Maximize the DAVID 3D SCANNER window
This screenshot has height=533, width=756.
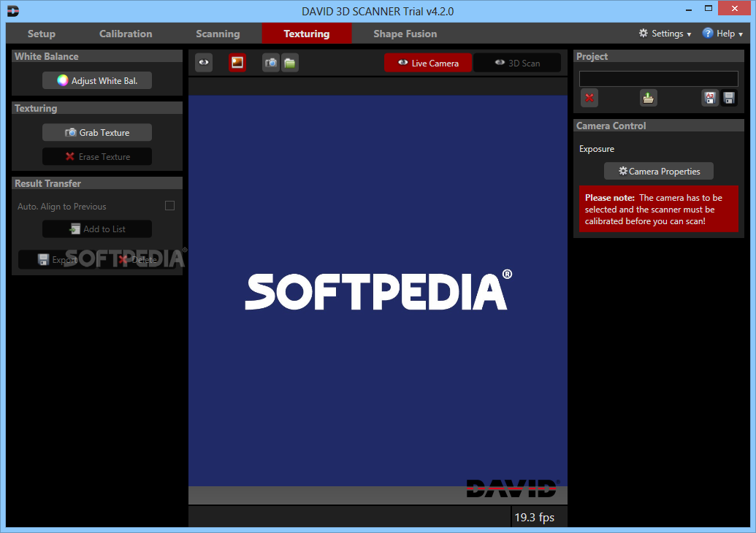pyautogui.click(x=709, y=9)
